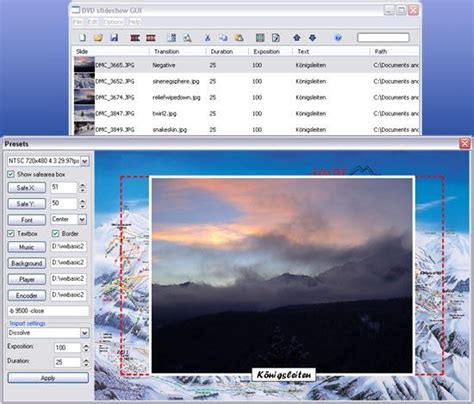This screenshot has width=474, height=404.
Task: Click the 'reliefwipedown.jpg' transition cell
Action: point(176,97)
